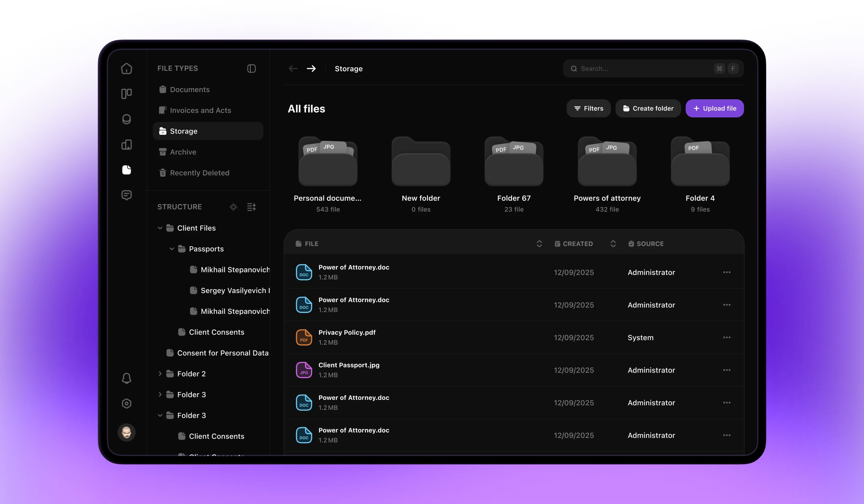Screen dimensions: 864x504
Task: Select Archive in file types menu
Action: [183, 152]
